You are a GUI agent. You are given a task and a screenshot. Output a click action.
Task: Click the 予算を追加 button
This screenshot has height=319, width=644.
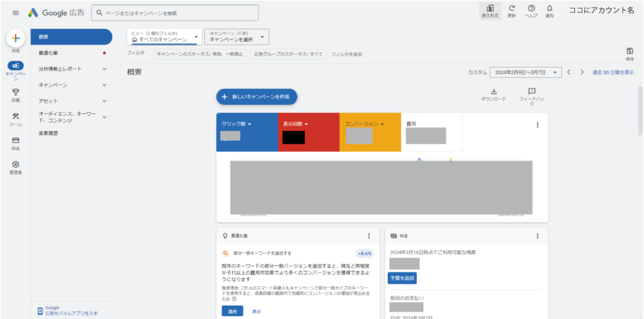point(402,278)
